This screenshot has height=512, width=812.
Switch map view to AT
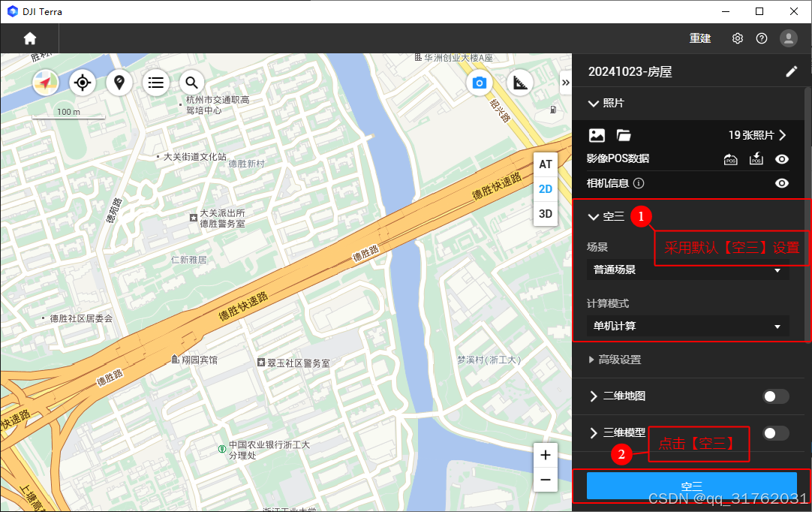pos(546,164)
